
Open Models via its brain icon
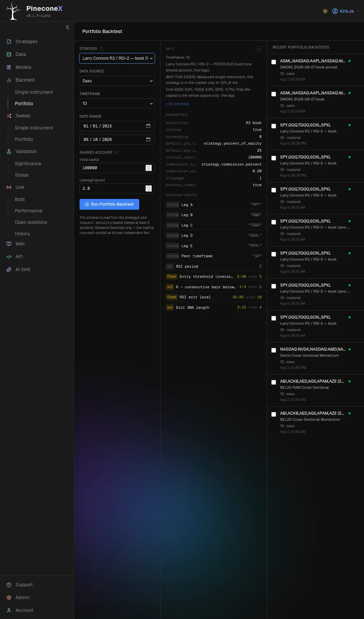pos(9,67)
